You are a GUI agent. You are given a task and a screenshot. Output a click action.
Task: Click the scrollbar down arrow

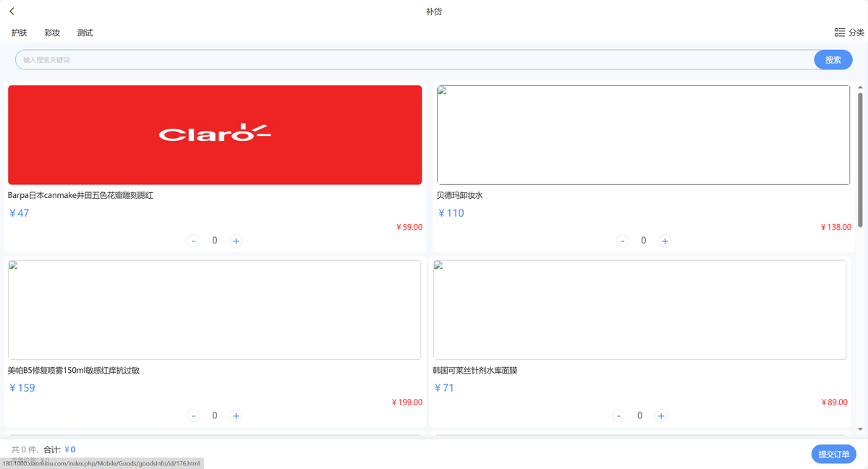coord(860,429)
